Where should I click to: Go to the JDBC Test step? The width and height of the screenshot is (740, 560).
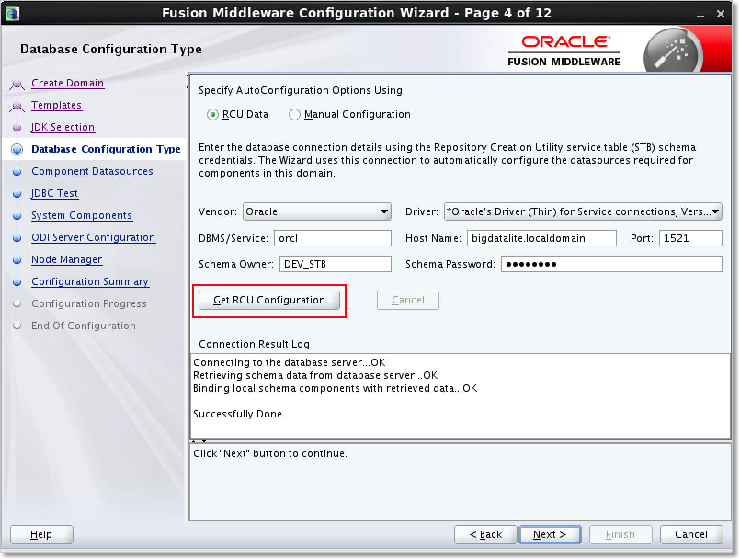pos(54,193)
